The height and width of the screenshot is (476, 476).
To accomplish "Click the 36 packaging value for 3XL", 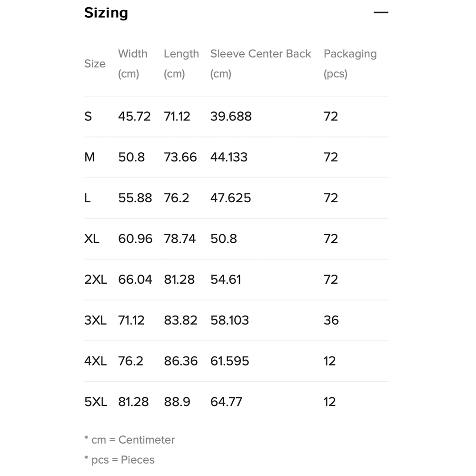I will pyautogui.click(x=331, y=320).
